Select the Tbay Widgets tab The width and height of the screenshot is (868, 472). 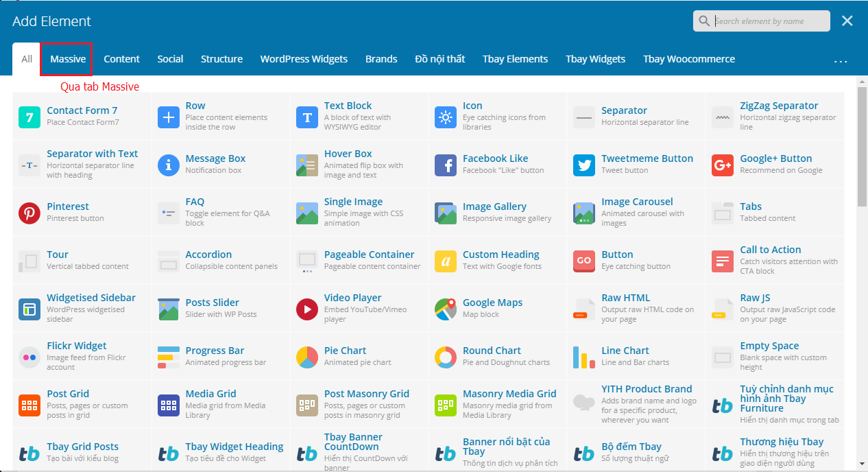[596, 59]
